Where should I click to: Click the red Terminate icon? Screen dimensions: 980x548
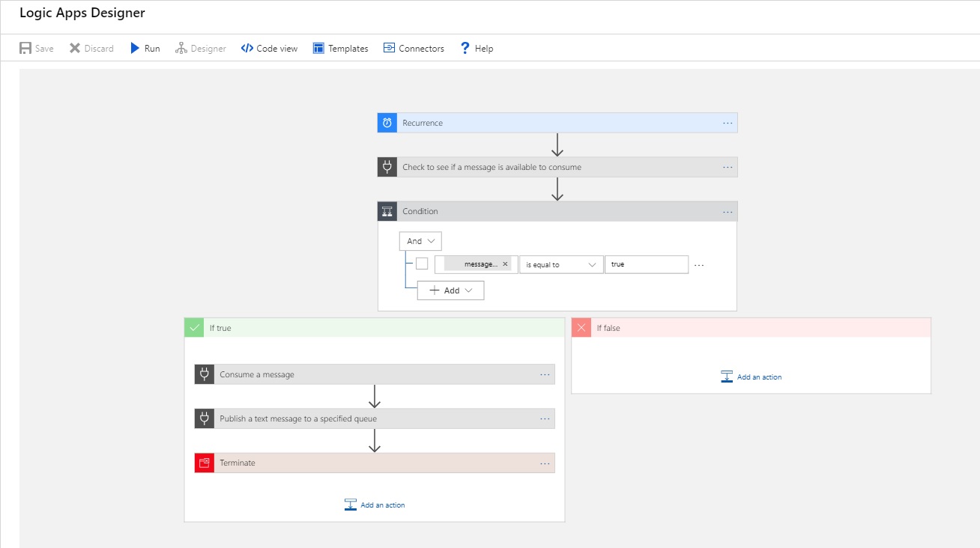coord(205,463)
